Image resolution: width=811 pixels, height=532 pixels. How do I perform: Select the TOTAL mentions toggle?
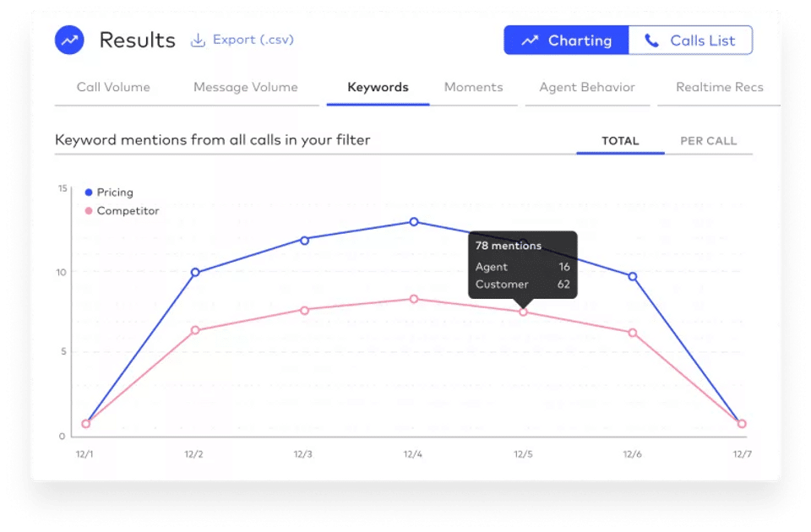[x=620, y=141]
